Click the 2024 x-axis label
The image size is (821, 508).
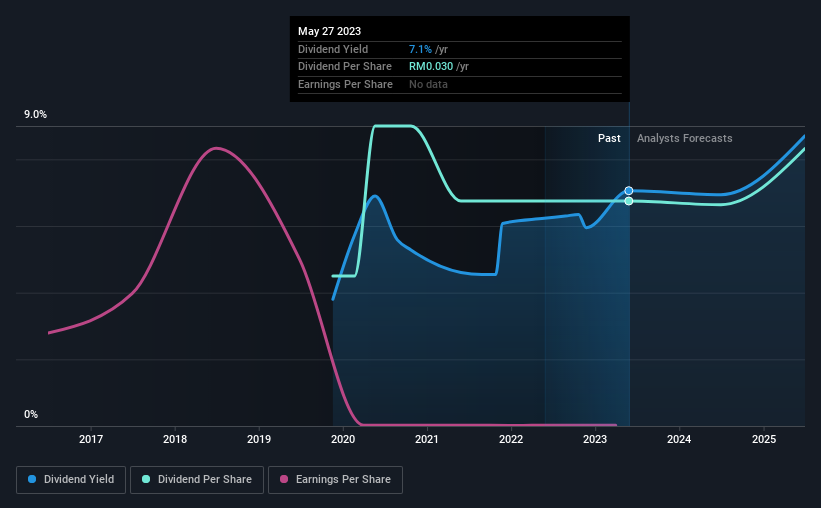pos(679,439)
